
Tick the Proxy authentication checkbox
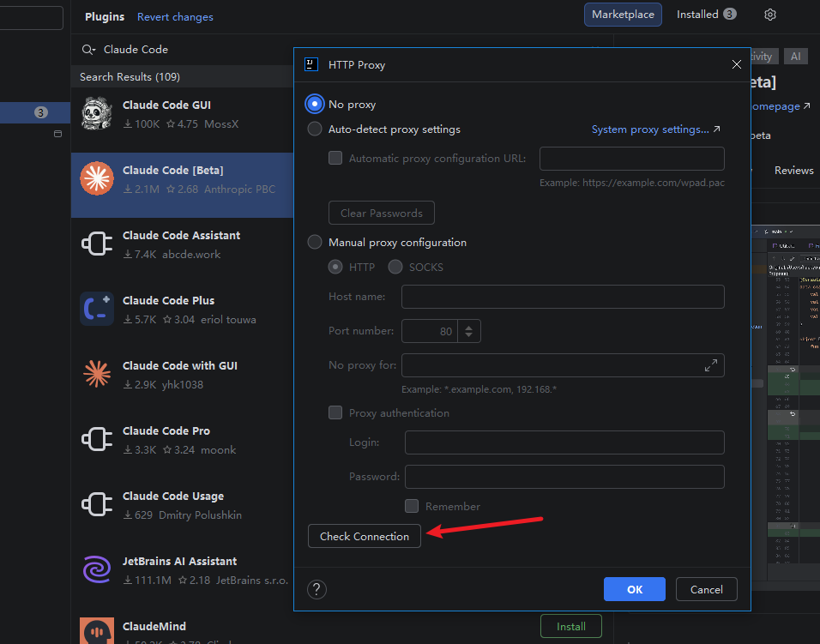[x=335, y=412]
